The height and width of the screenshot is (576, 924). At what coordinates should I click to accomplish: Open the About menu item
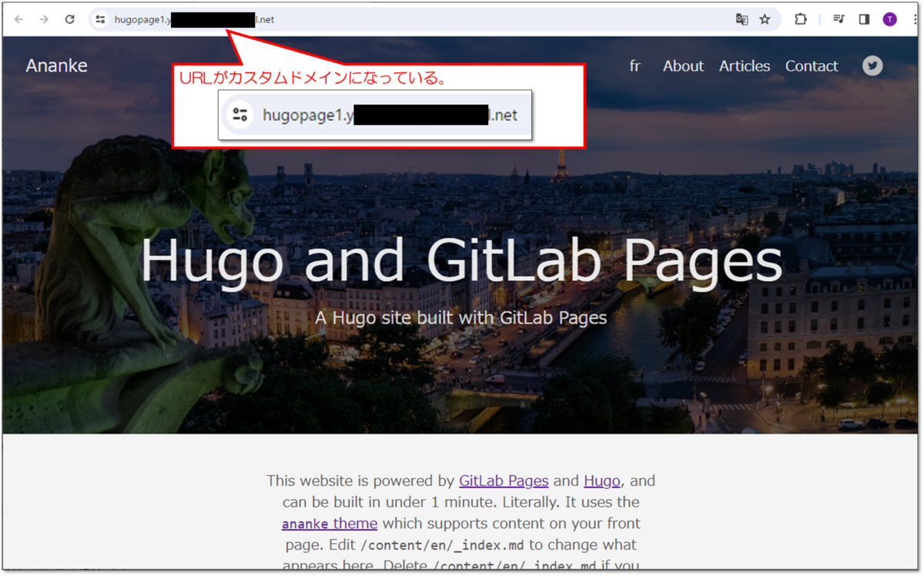(x=683, y=66)
